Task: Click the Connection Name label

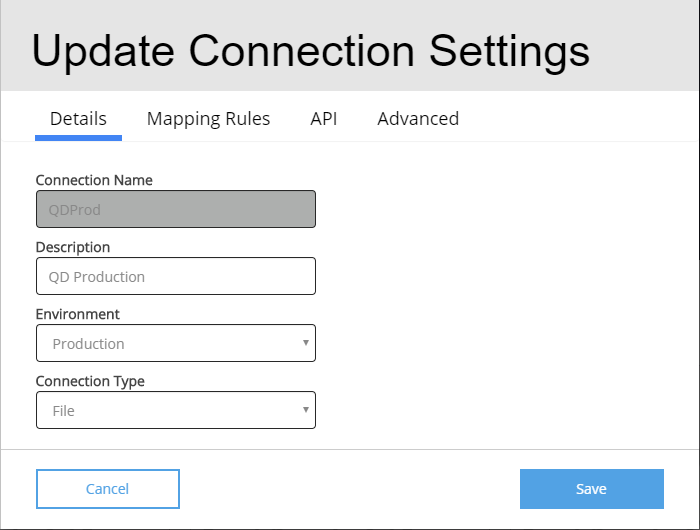Action: [94, 180]
